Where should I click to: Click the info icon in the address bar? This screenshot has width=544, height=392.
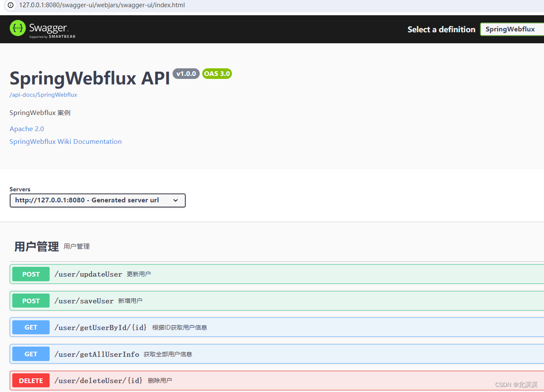coord(10,5)
